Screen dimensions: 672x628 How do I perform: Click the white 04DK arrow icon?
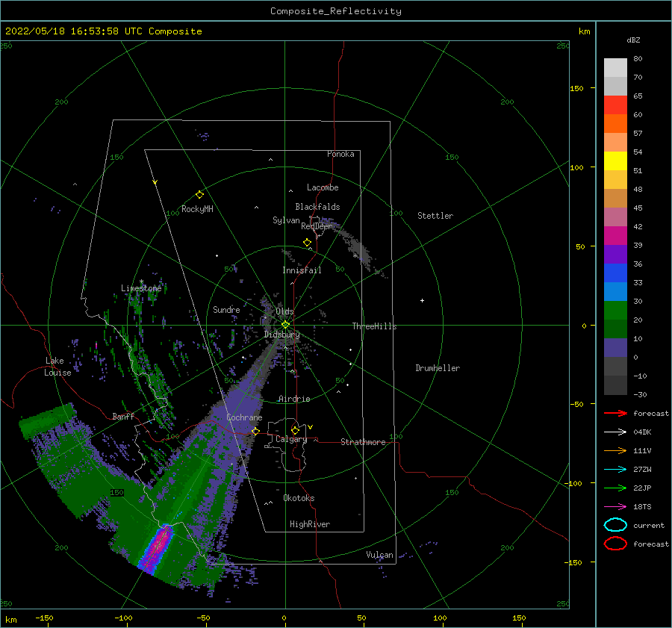point(615,432)
